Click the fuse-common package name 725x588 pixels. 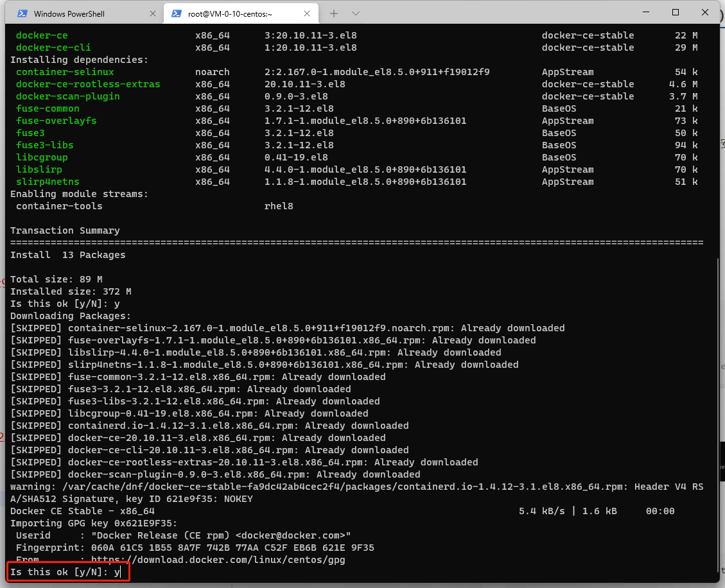48,108
